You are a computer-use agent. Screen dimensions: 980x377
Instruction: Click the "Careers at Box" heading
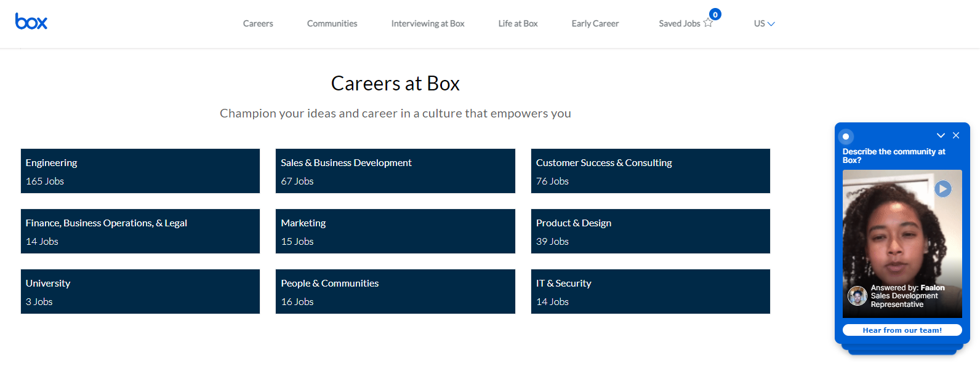coord(395,83)
